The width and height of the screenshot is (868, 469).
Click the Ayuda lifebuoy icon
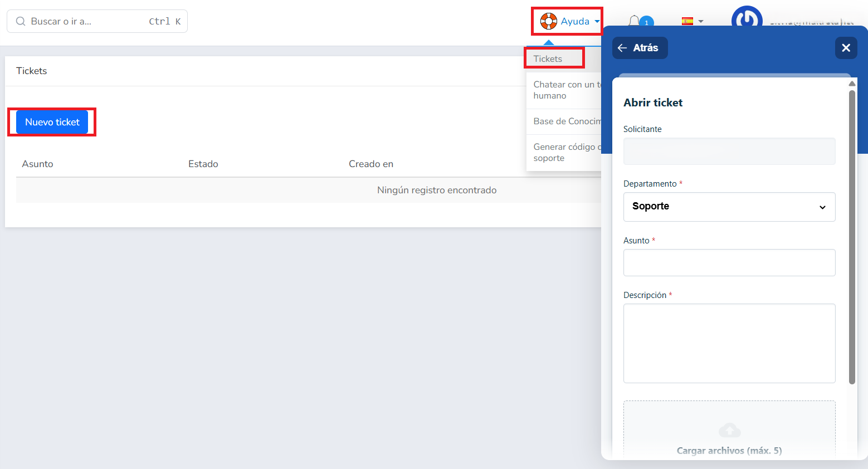[x=549, y=21]
